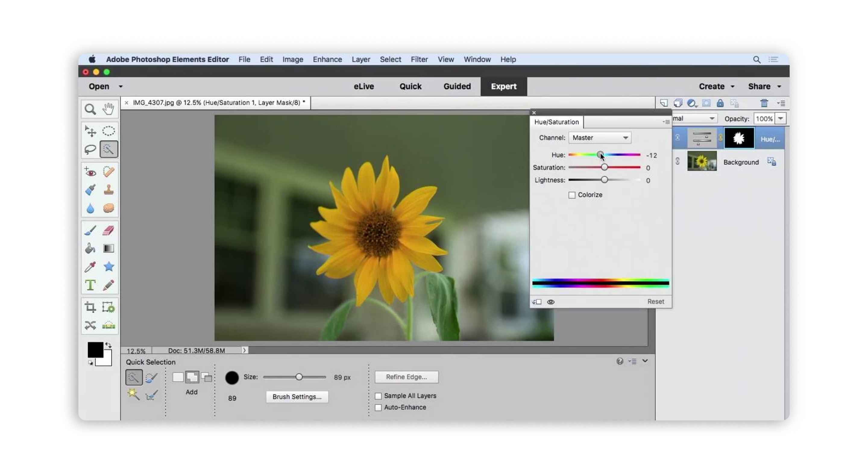Select the Brush tool
868x474 pixels.
90,230
